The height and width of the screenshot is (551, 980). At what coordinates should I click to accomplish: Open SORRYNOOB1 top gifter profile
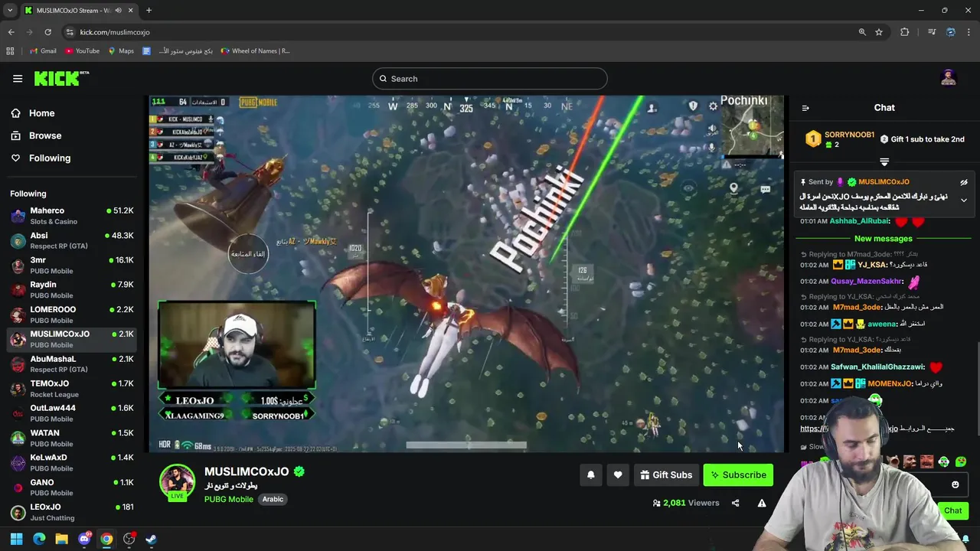849,135
